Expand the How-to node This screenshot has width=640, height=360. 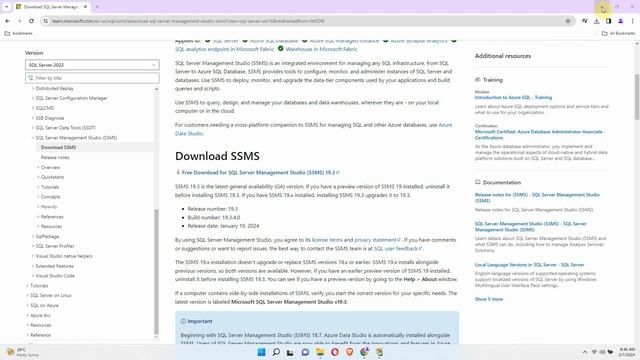38,207
